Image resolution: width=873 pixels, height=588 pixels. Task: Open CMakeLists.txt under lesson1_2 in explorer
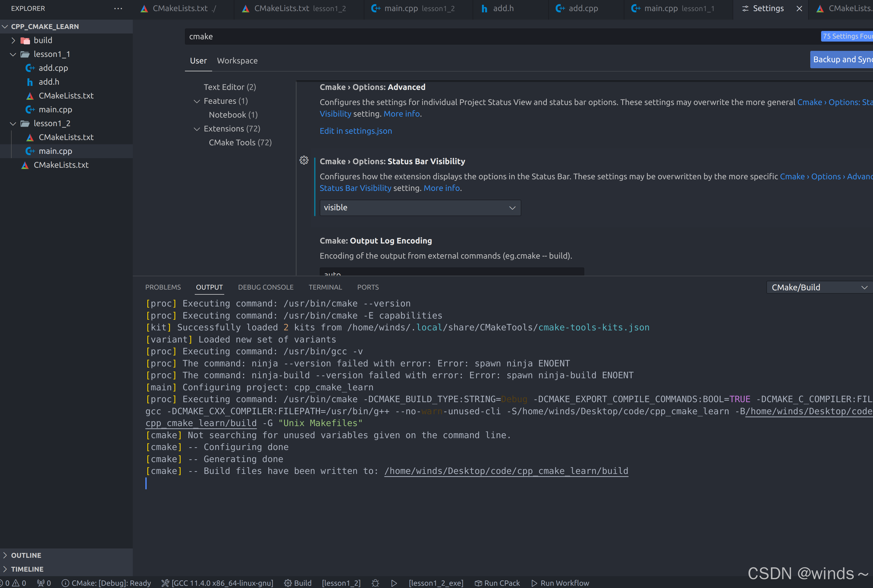[67, 137]
